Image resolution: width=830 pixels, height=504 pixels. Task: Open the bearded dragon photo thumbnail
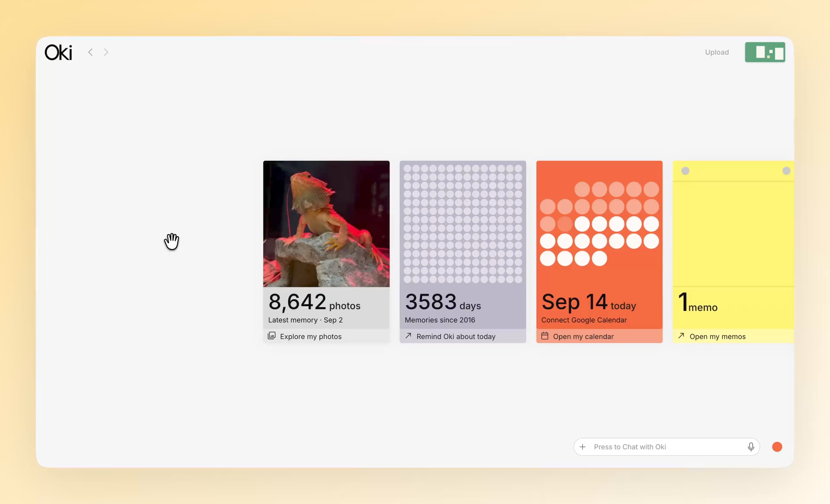[x=326, y=224]
